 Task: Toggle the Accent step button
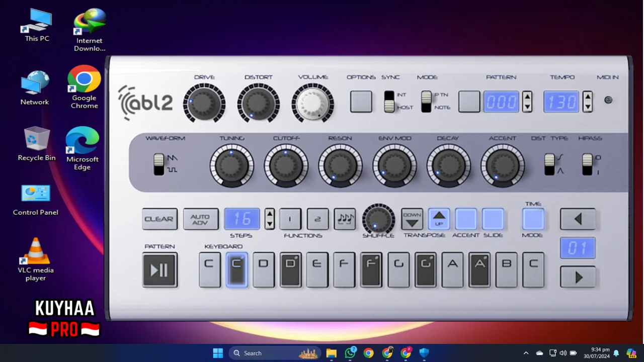pyautogui.click(x=466, y=219)
